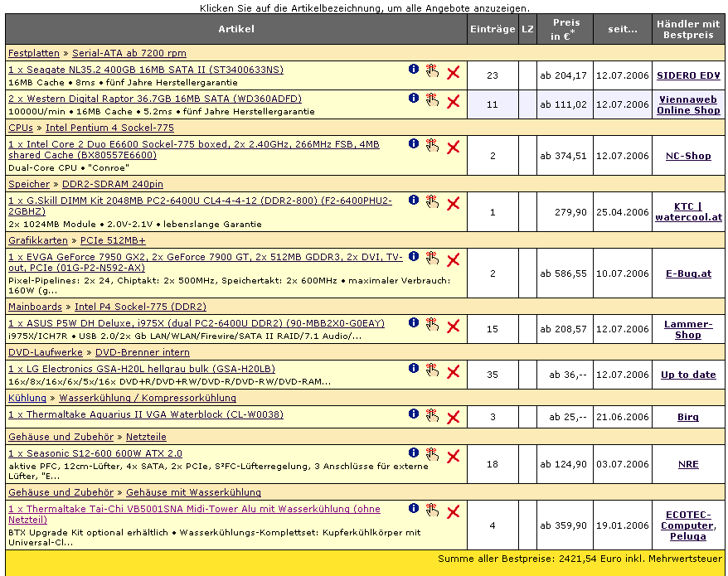Delete ASUS P5W DH Deluxe with X
728x576 pixels.
(454, 326)
